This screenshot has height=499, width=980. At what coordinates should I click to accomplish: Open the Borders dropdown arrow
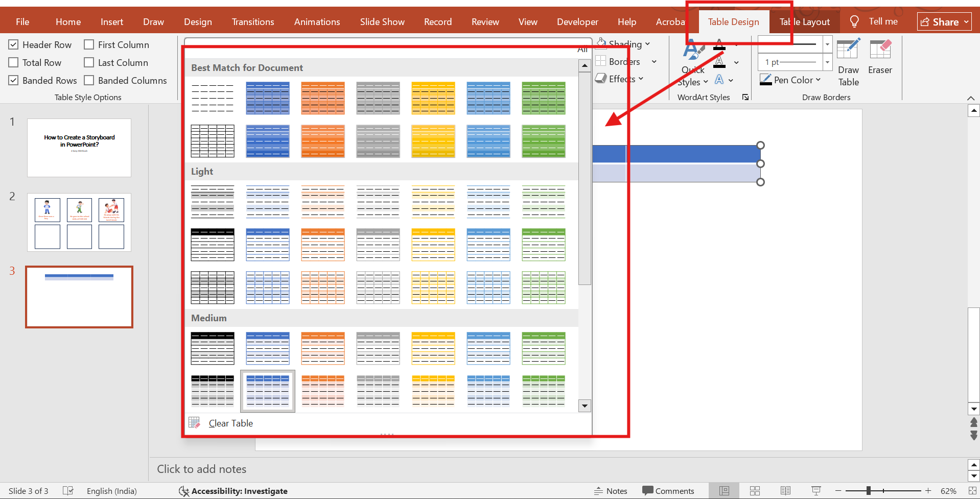click(654, 62)
